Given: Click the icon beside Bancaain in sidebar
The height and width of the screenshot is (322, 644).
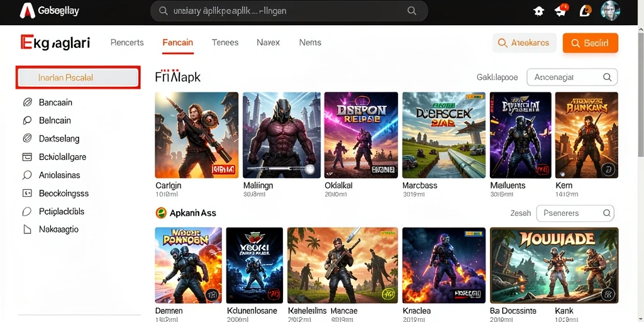Looking at the screenshot, I should point(27,103).
